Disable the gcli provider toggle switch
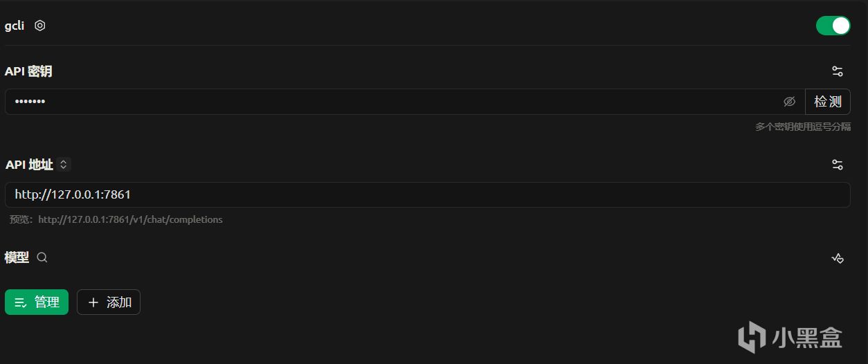The image size is (868, 364). (x=833, y=26)
